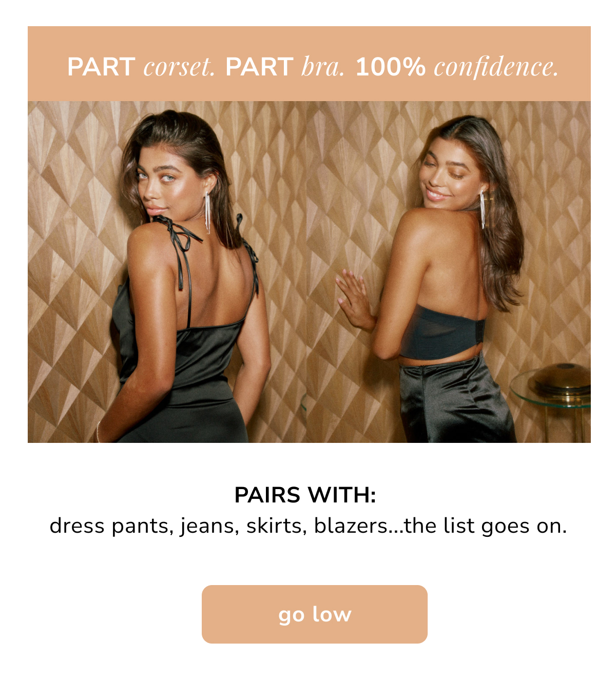Click the 'PART bra.' headline text

click(x=285, y=67)
